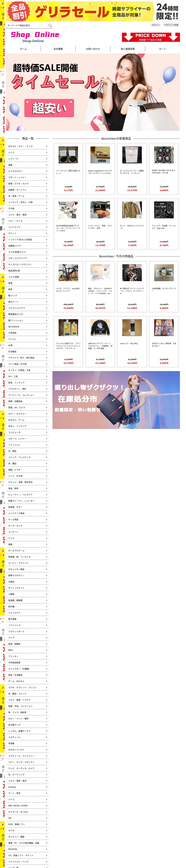Expand the 自動車・オートバイ category arrow
This screenshot has height=868, width=186.
tap(47, 190)
